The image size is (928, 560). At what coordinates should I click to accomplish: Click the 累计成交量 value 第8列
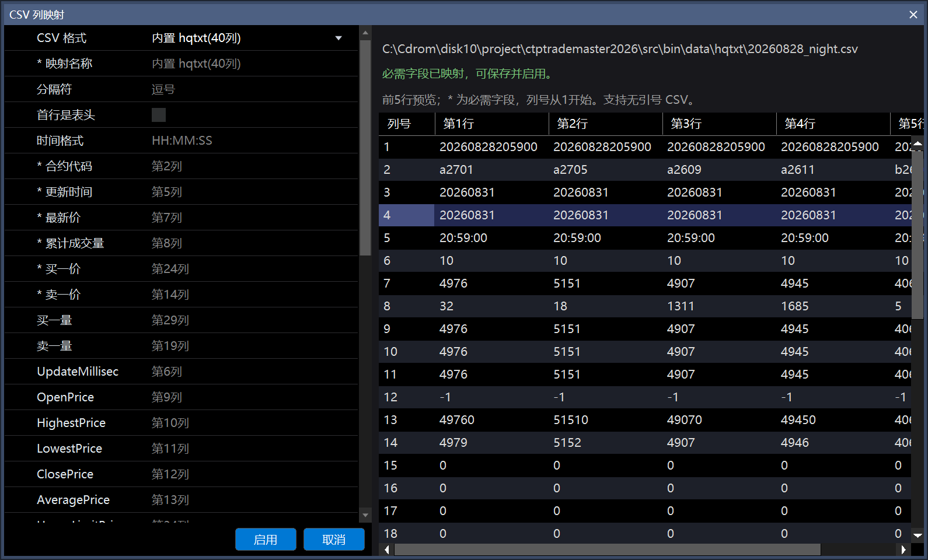tap(166, 243)
